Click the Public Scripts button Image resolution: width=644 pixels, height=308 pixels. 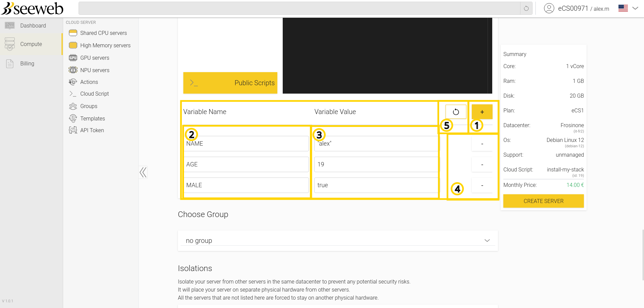pyautogui.click(x=230, y=83)
